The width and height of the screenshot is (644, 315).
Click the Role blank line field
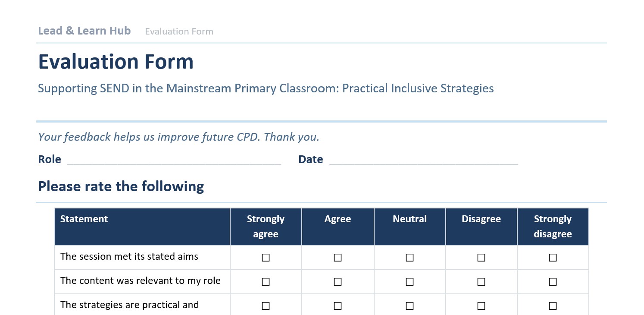pyautogui.click(x=174, y=160)
